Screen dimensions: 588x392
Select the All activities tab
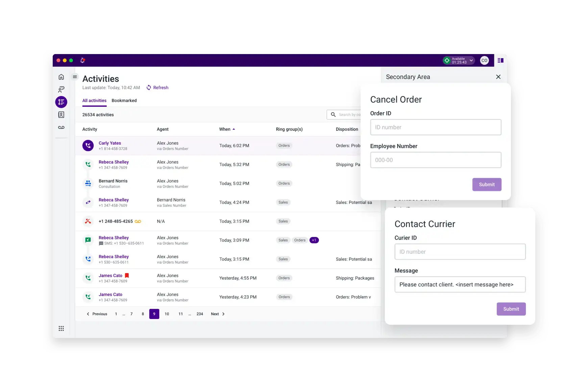pyautogui.click(x=94, y=101)
